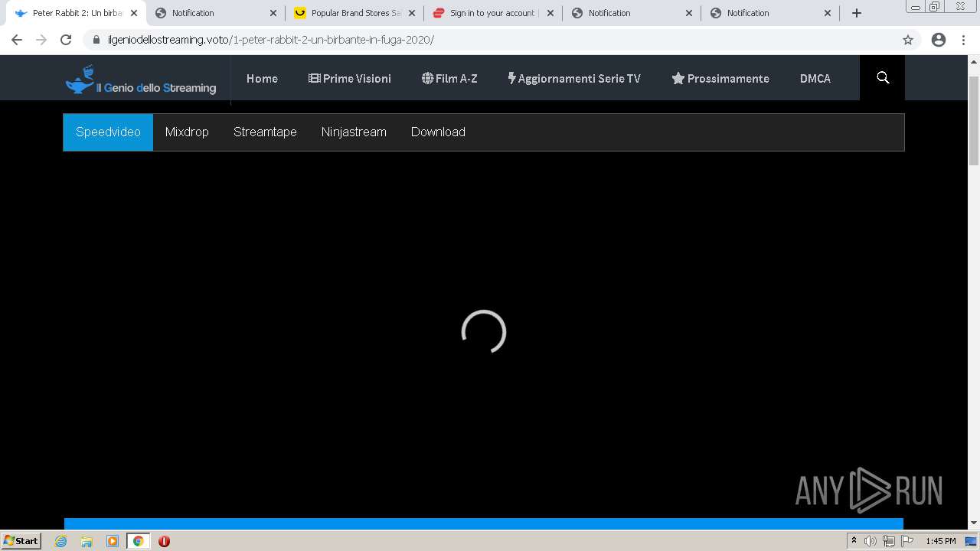Reload the page with the refresh icon
Viewport: 980px width, 551px height.
pyautogui.click(x=66, y=40)
